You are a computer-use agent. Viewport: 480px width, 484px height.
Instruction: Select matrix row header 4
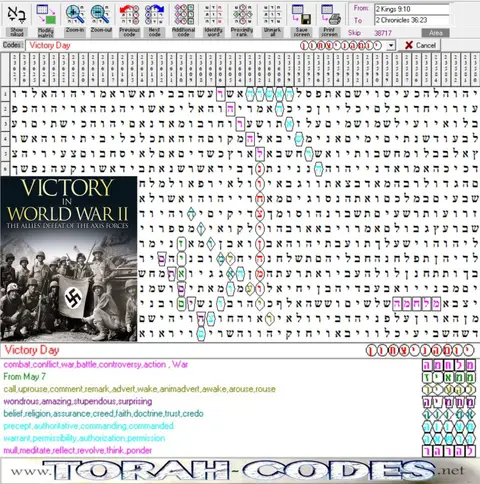tap(5, 139)
